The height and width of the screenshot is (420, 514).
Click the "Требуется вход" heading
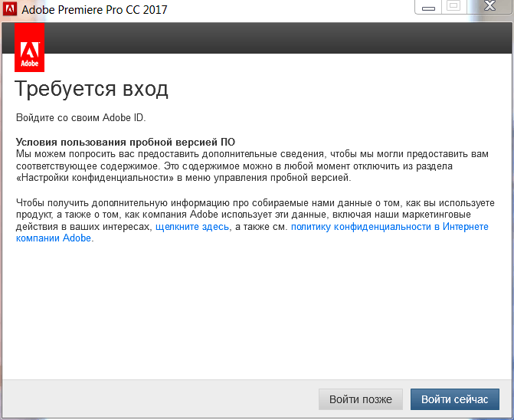tap(92, 89)
